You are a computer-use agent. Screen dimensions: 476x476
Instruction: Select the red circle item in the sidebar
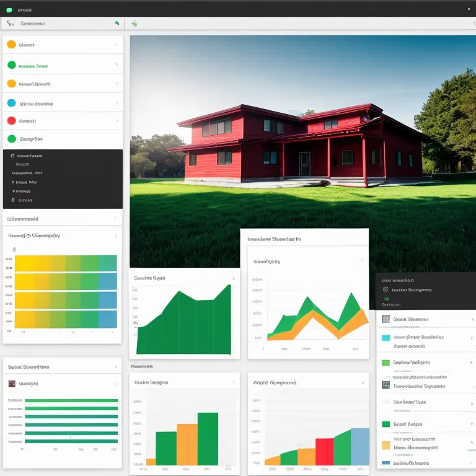pos(11,121)
